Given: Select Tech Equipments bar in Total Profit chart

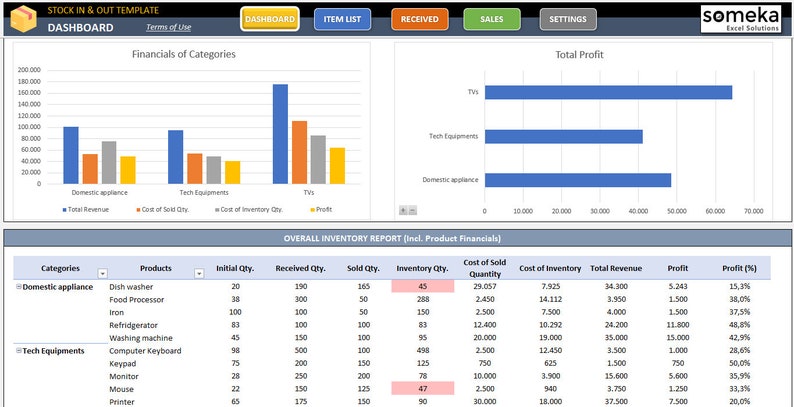Looking at the screenshot, I should pyautogui.click(x=564, y=137).
